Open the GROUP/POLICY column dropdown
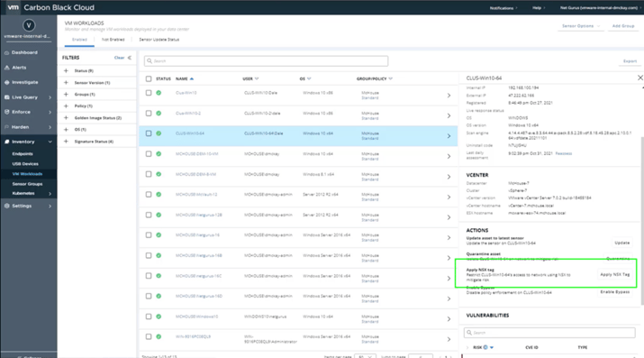Screen dimensions: 644x358 click(x=391, y=78)
